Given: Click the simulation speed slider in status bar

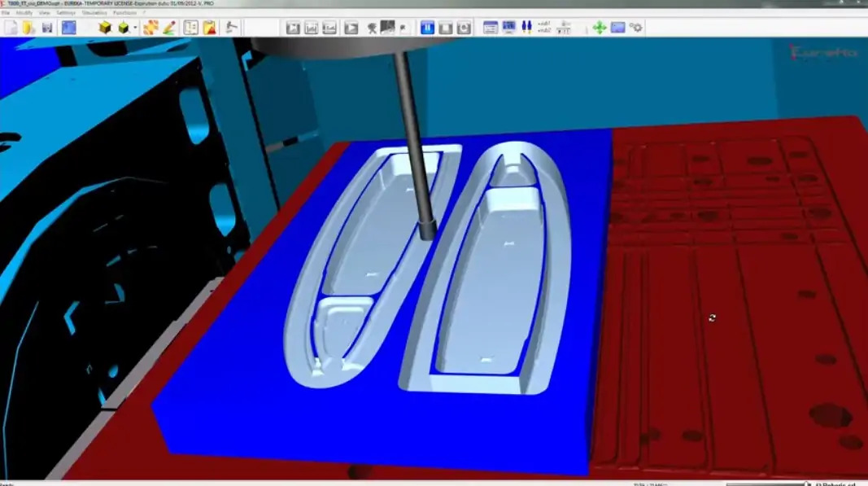Looking at the screenshot, I should (x=769, y=484).
